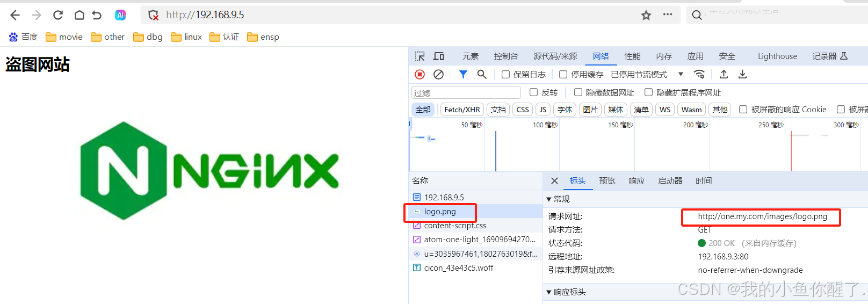Image resolution: width=868 pixels, height=304 pixels.
Task: Import HAR file with upload icon
Action: point(724,74)
